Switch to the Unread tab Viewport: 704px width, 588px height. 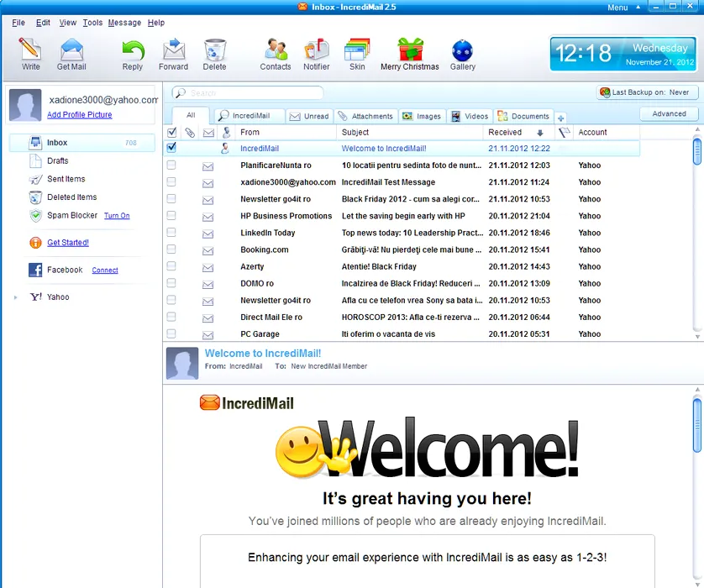point(309,116)
